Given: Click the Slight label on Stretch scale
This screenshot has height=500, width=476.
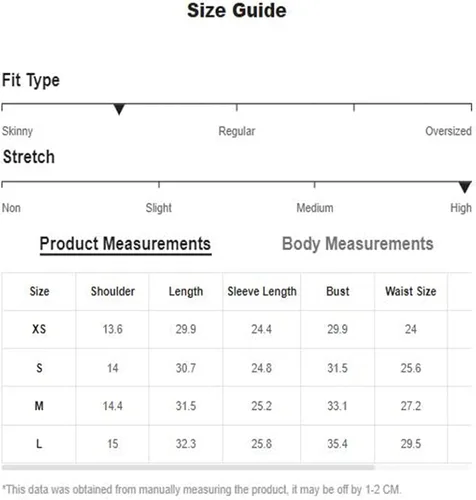Looking at the screenshot, I should click(x=159, y=208).
